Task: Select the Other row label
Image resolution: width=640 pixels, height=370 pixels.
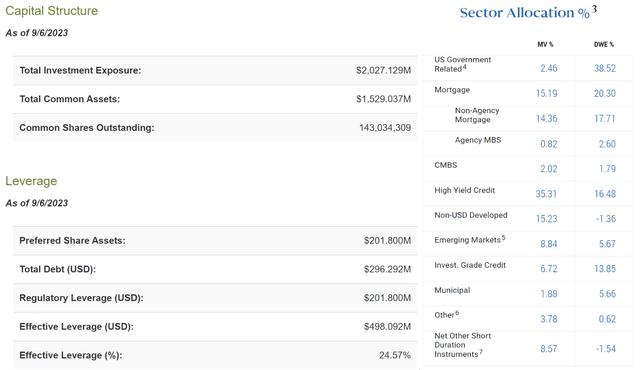Action: pos(447,315)
